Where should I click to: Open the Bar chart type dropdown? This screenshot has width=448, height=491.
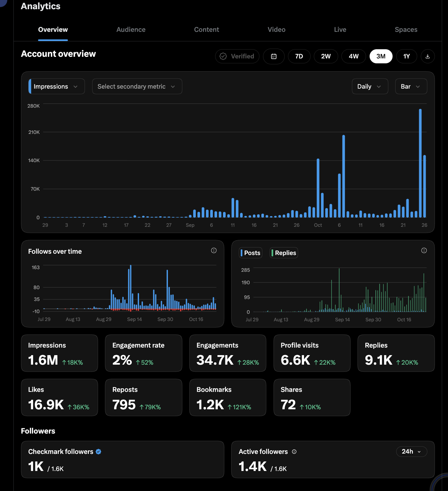tap(411, 86)
